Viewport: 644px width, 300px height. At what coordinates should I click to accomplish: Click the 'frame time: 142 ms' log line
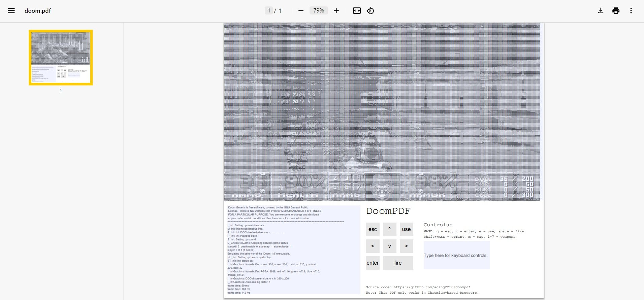[239, 293]
